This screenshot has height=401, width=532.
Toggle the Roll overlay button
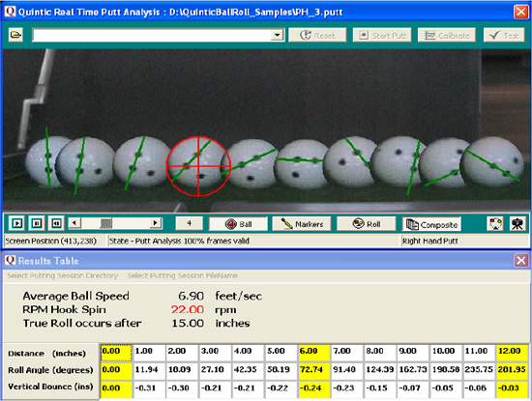pos(366,224)
